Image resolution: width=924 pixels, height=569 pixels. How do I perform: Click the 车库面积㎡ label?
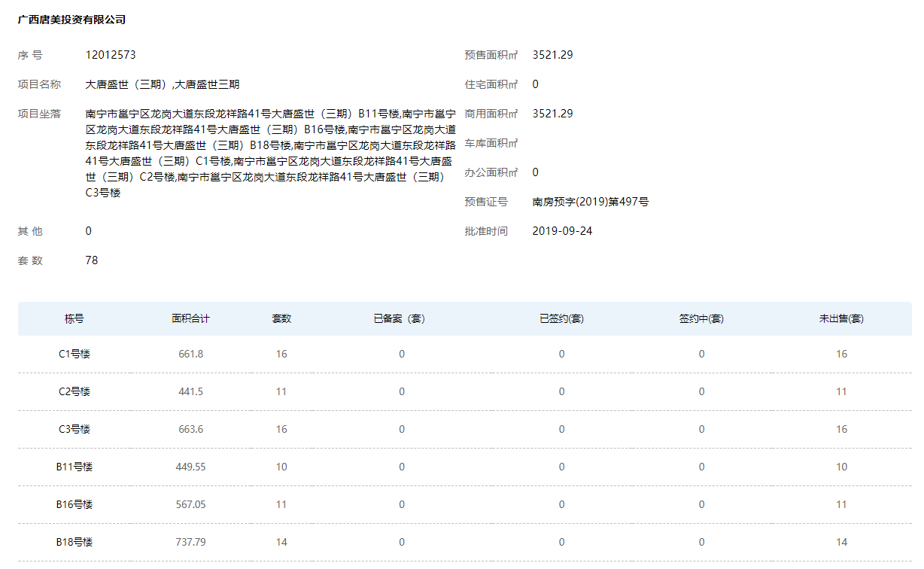point(491,143)
